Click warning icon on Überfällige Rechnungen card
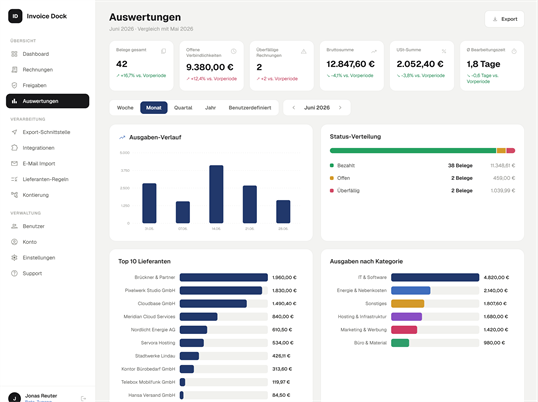The width and height of the screenshot is (538, 402). pyautogui.click(x=304, y=51)
